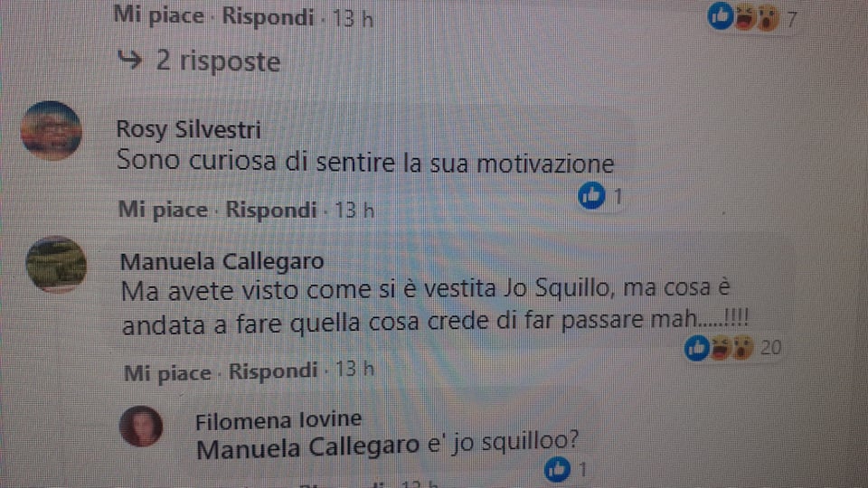Open the wow emoji on the 7-reaction comment

pos(768,18)
